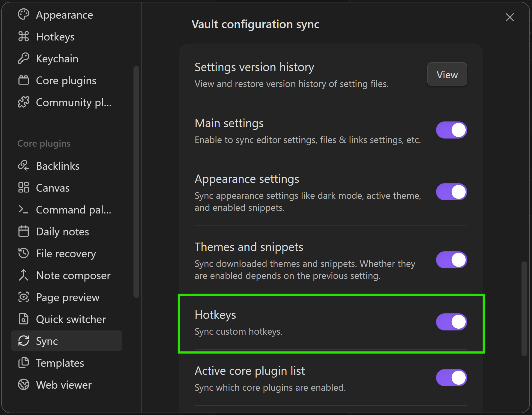Viewport: 532px width, 415px height.
Task: Open the Templates settings tab
Action: [x=60, y=363]
